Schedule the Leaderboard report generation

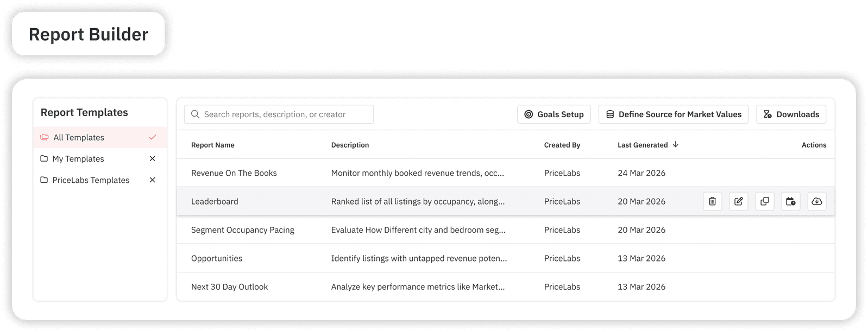pyautogui.click(x=790, y=201)
